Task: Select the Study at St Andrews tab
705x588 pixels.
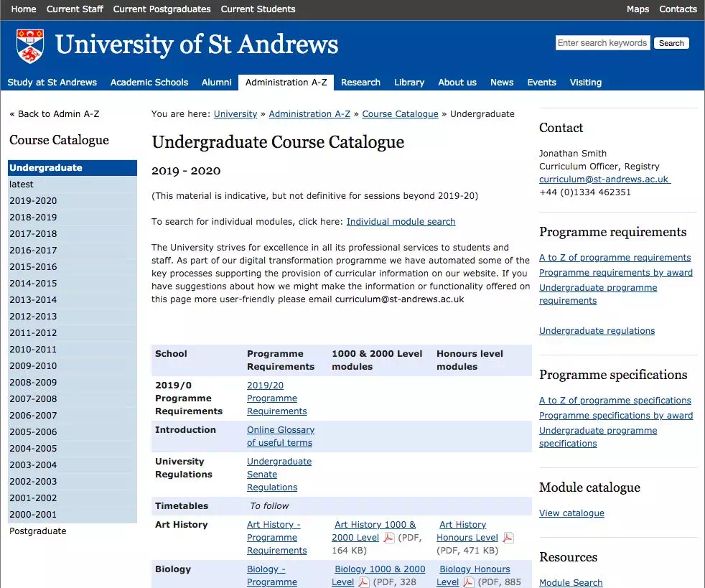Action: [52, 83]
